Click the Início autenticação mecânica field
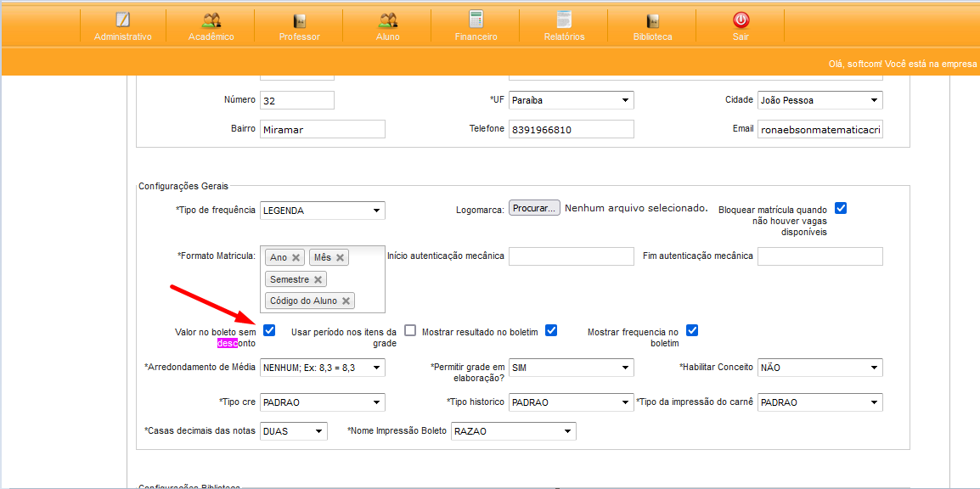 point(571,256)
